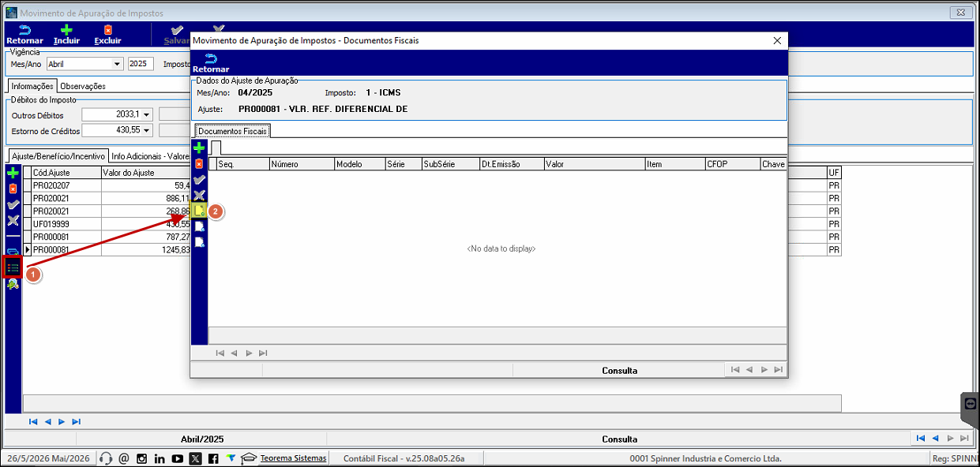Click the Incluir toolbar button in the main window
The image size is (980, 467).
pos(66,35)
